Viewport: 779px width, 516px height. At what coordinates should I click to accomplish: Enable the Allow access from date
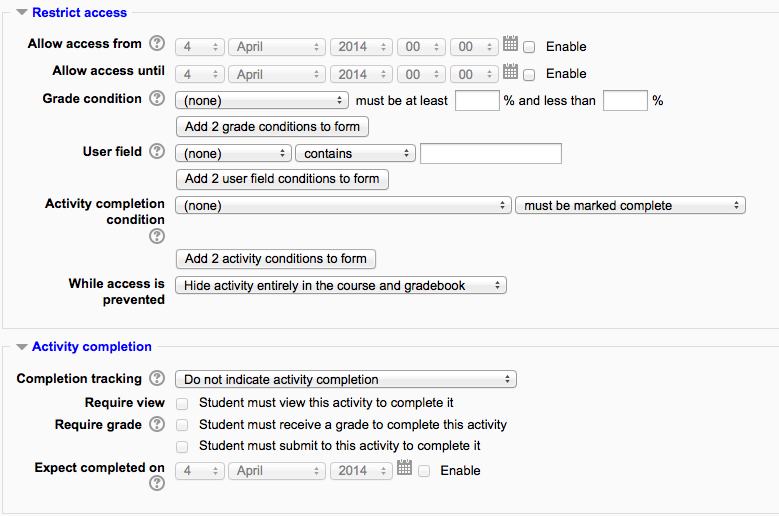pos(530,47)
